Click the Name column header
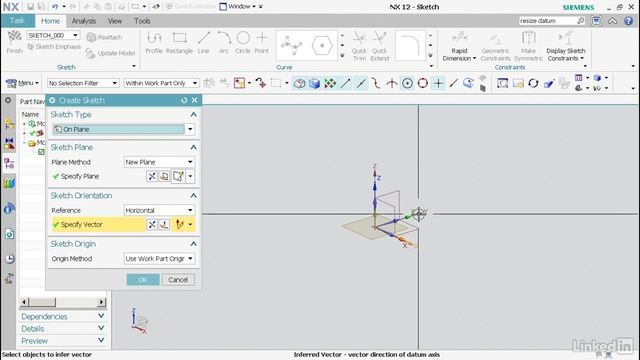The image size is (640, 360). (31, 114)
